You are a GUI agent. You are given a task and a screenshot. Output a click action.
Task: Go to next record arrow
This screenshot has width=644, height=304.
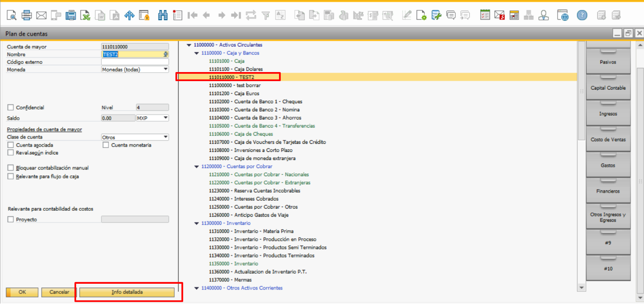(x=221, y=15)
